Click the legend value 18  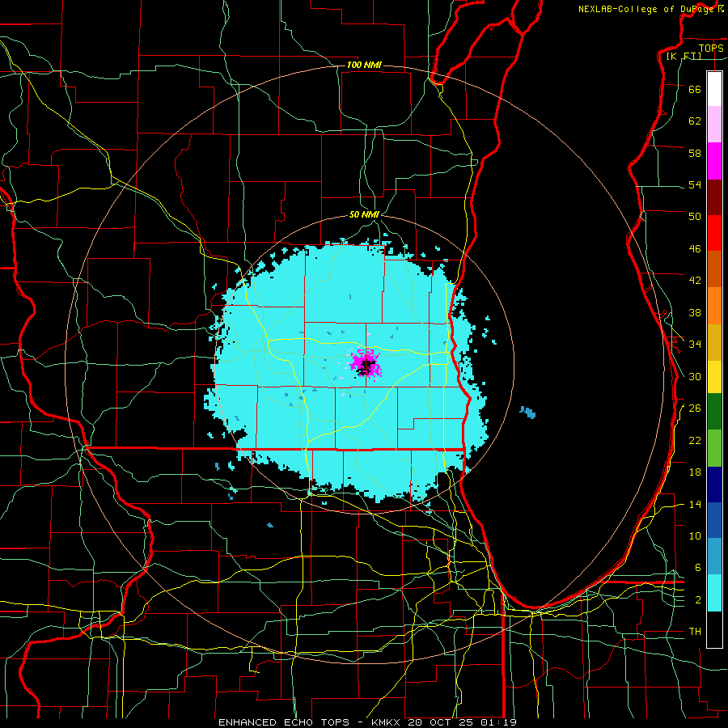pyautogui.click(x=695, y=472)
